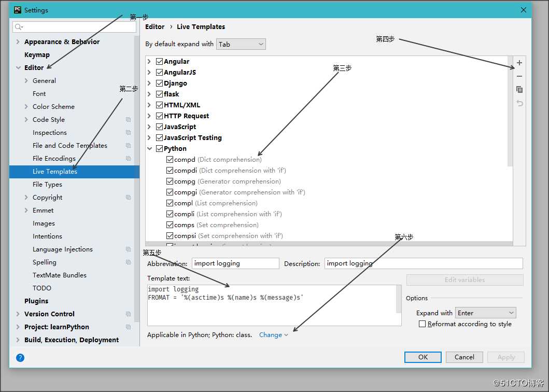Click project-level icon beside Inspections
The image size is (549, 392).
tap(128, 132)
